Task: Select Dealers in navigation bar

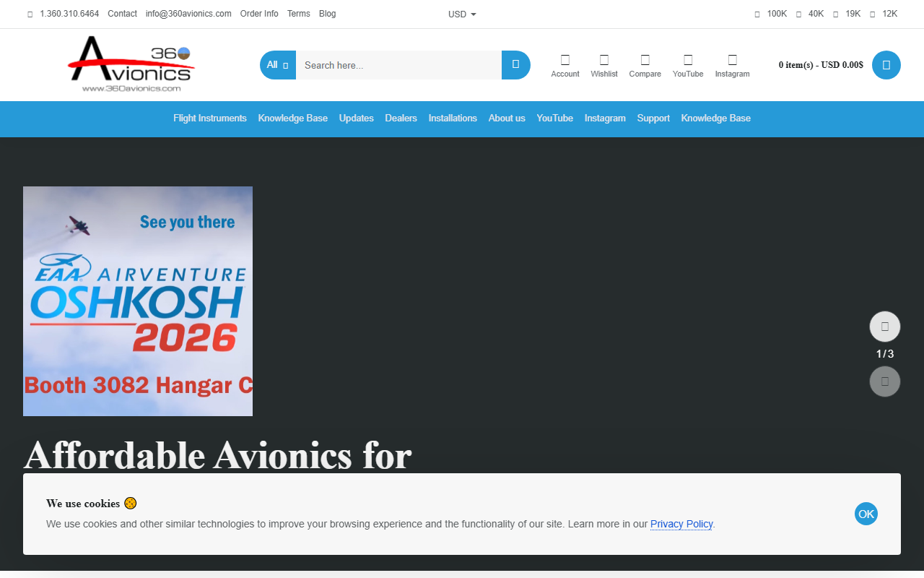Action: coord(401,118)
